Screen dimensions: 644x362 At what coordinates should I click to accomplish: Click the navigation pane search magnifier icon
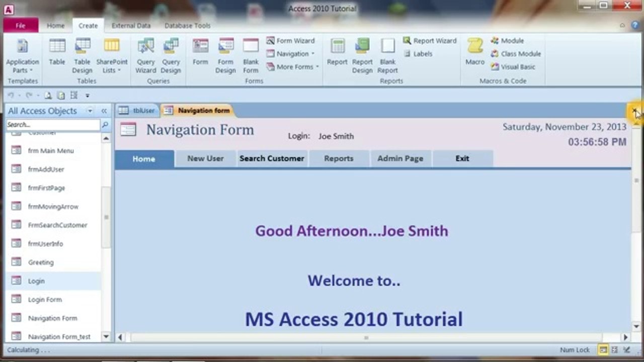(x=105, y=125)
